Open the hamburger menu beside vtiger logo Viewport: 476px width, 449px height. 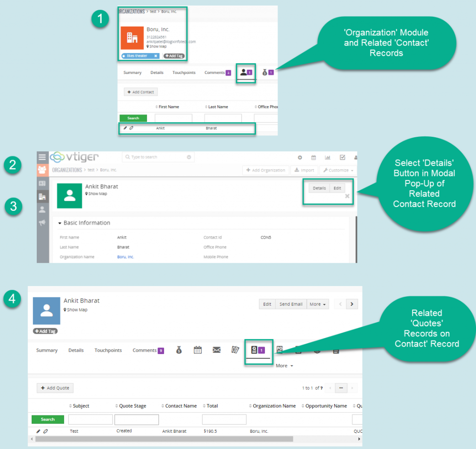[42, 157]
